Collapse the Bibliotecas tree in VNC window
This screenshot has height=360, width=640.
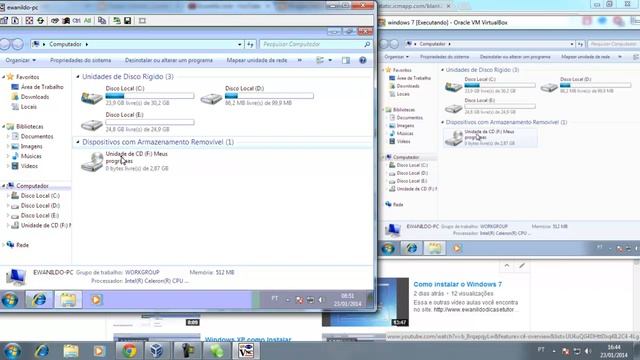4,127
